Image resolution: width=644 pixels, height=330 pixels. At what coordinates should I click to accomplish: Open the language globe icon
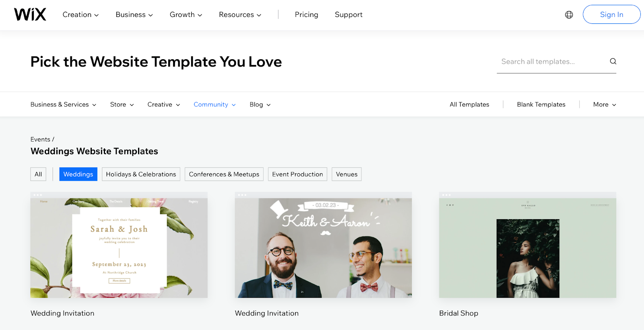(569, 15)
